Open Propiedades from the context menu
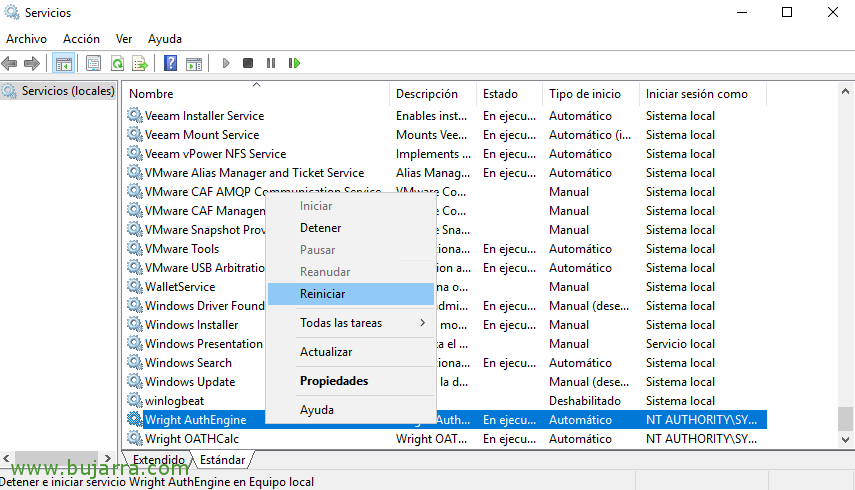Viewport: 855px width, 490px height. [351, 380]
